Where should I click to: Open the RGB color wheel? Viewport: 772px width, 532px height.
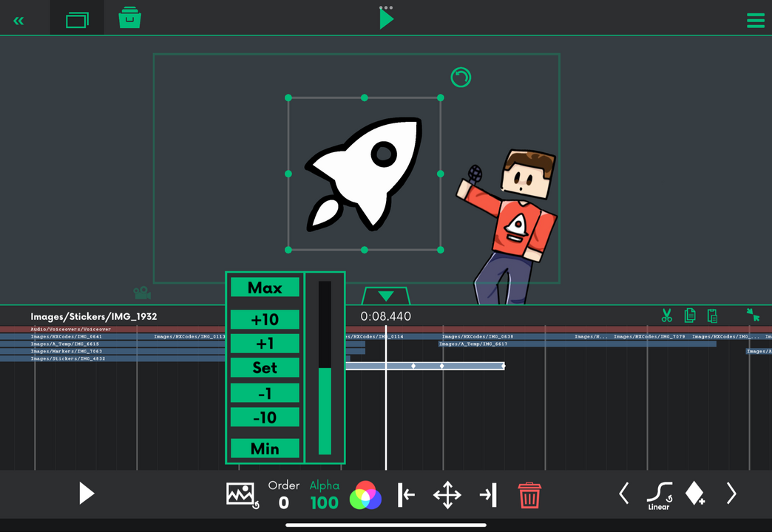pos(365,495)
